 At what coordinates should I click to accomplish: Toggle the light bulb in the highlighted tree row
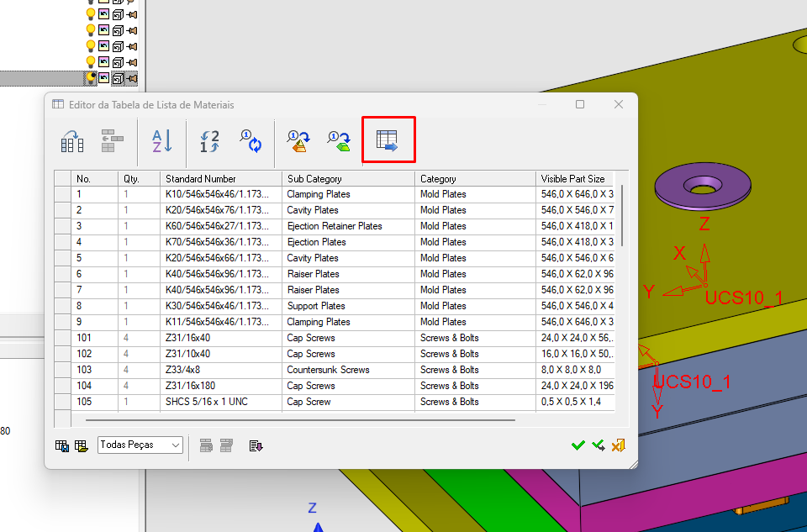(91, 78)
